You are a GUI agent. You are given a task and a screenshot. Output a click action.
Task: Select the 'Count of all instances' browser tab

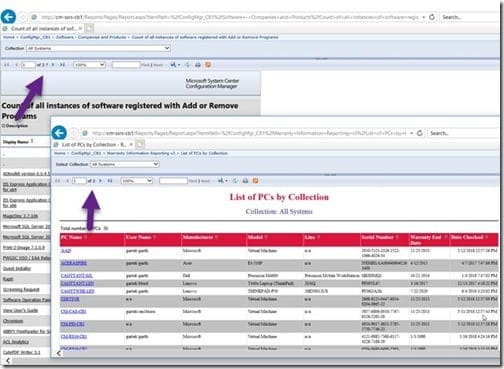pos(43,29)
